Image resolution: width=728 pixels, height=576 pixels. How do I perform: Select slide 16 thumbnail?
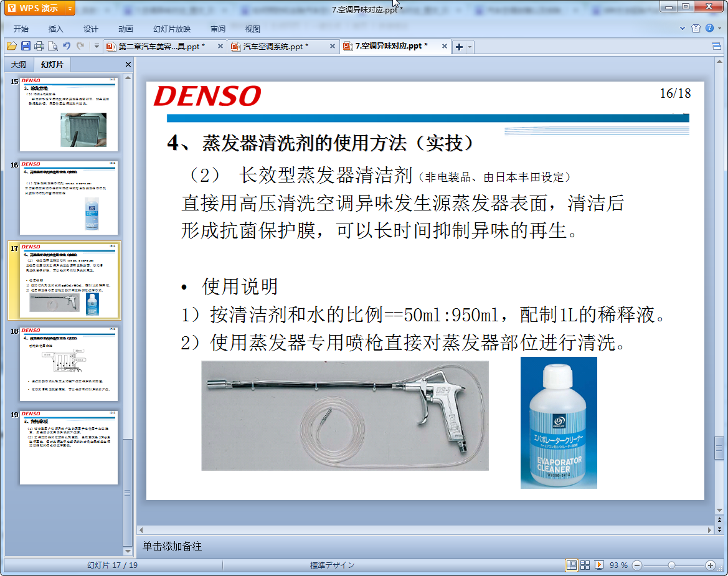click(69, 198)
